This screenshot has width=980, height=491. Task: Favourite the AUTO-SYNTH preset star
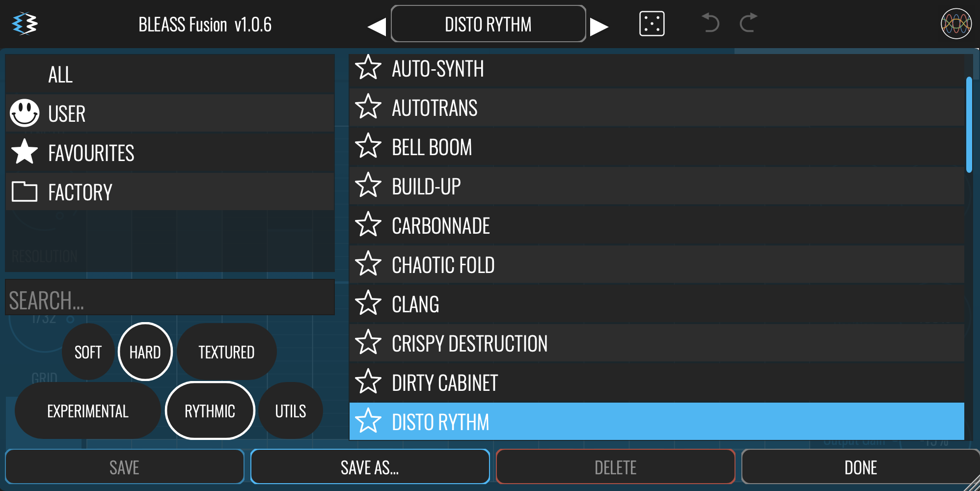[368, 68]
